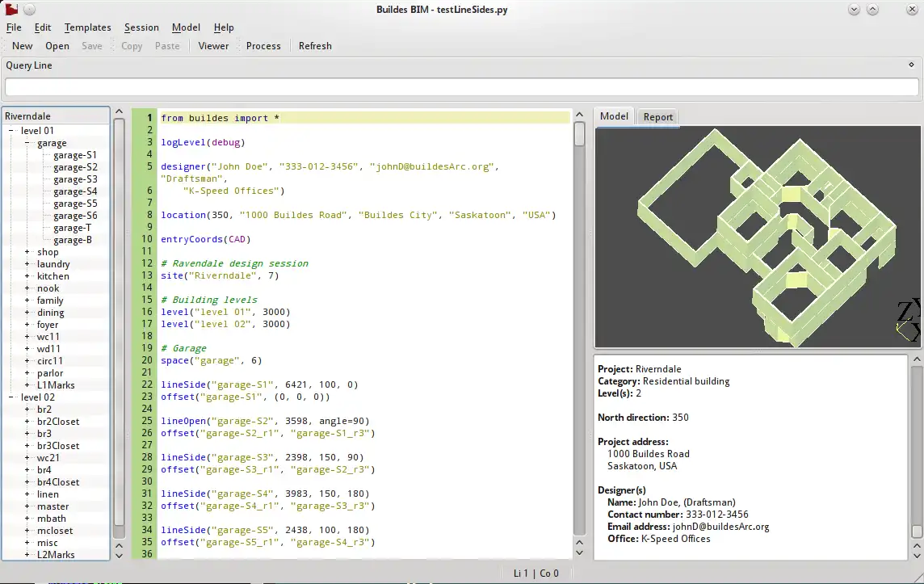924x584 pixels.
Task: Collapse the level 02 tree node
Action: click(x=11, y=397)
